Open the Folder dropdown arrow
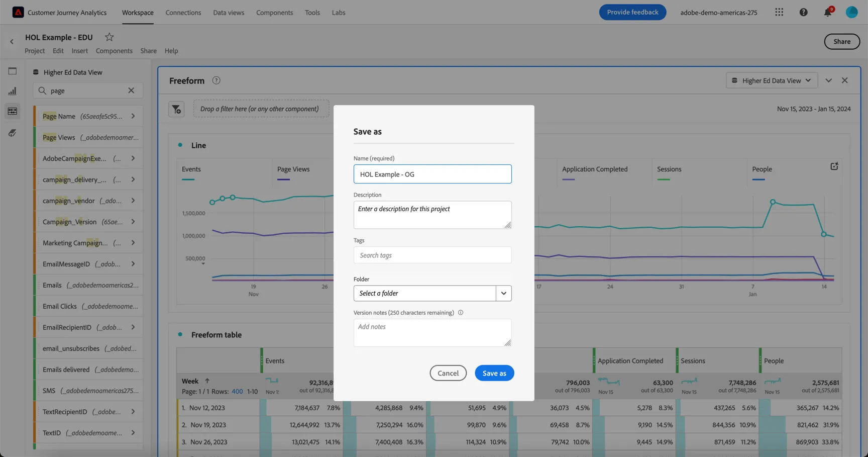 click(x=503, y=293)
